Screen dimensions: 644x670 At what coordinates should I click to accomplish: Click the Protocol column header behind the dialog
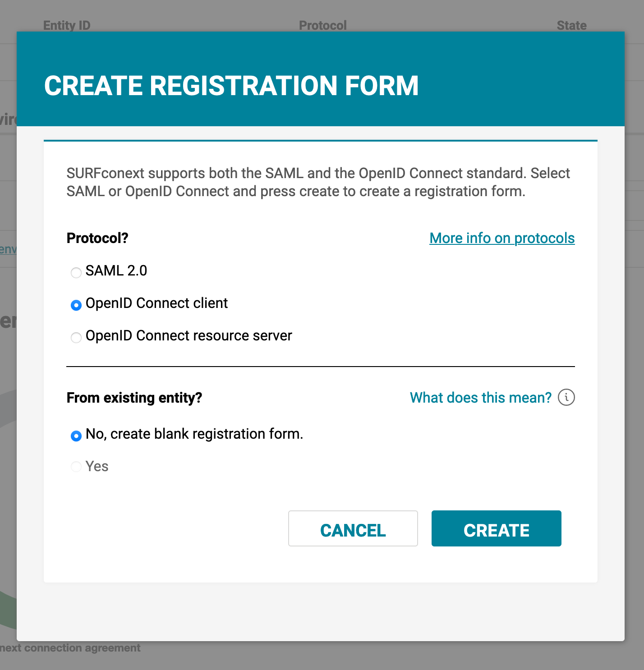pyautogui.click(x=323, y=25)
